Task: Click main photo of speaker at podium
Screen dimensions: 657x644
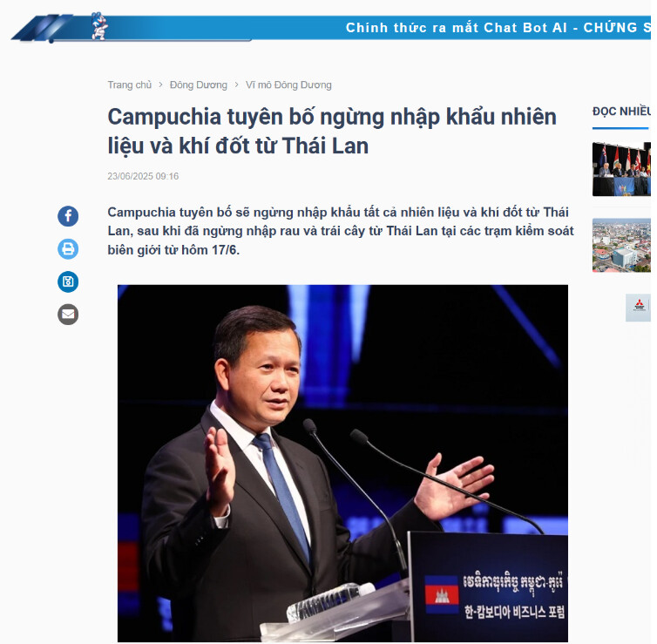Action: tap(342, 463)
